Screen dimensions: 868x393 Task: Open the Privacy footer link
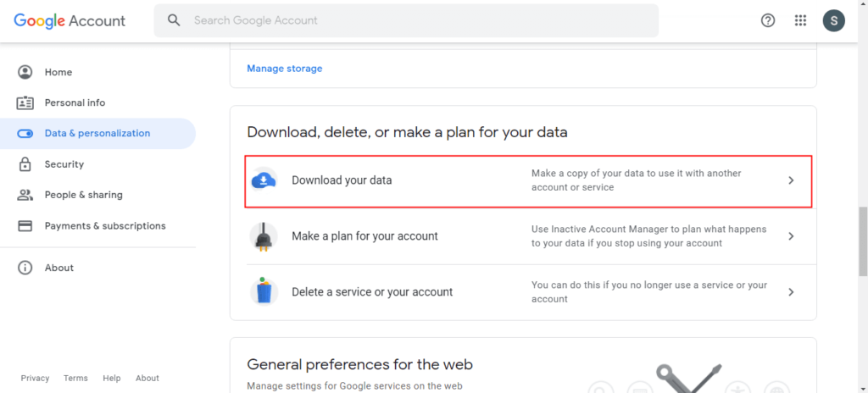click(35, 378)
